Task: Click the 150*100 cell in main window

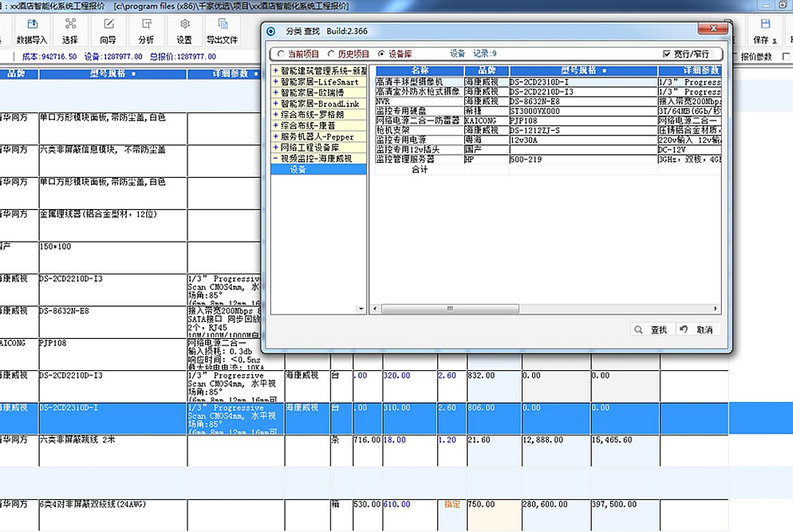Action: pyautogui.click(x=112, y=257)
